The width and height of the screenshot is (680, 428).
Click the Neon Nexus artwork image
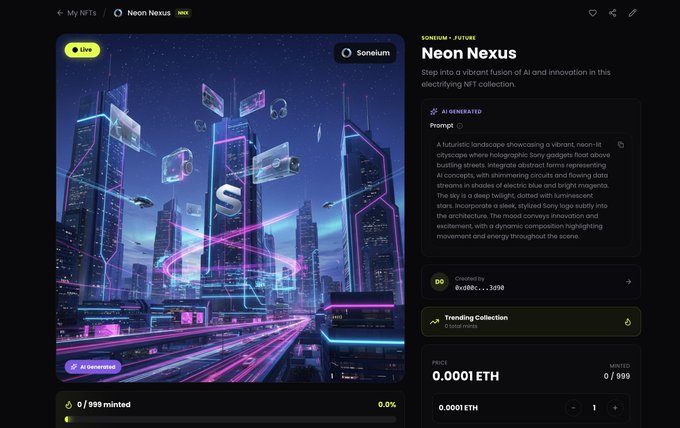[230, 208]
